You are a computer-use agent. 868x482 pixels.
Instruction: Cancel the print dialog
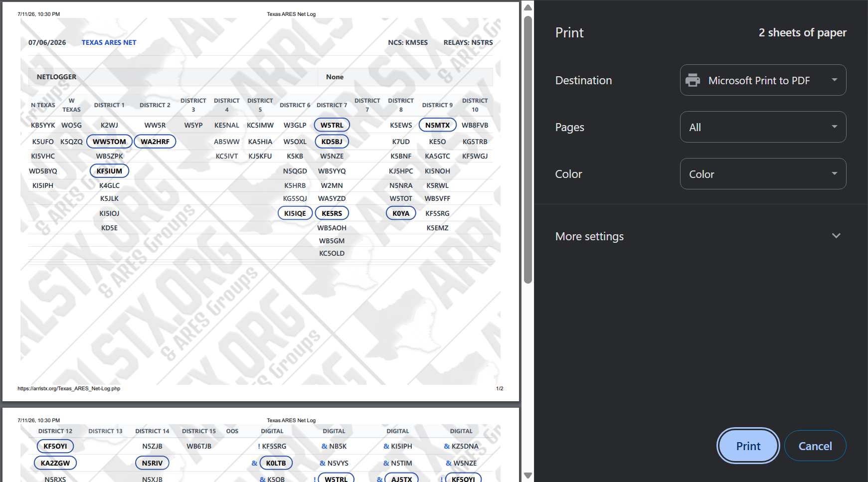(815, 446)
